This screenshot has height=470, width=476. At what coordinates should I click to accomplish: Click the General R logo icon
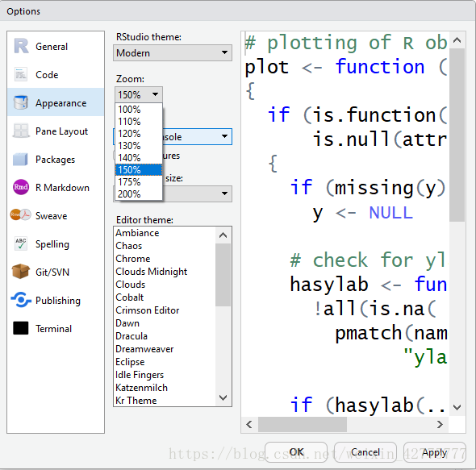point(21,46)
